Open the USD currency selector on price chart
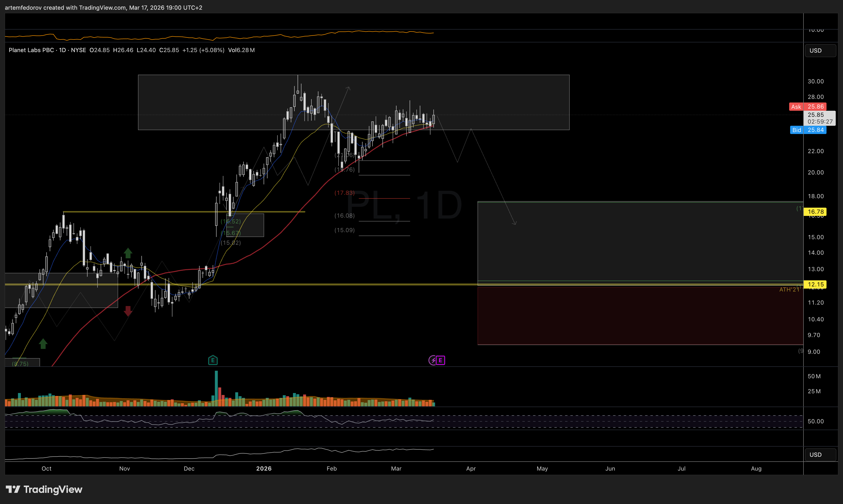 coord(820,51)
